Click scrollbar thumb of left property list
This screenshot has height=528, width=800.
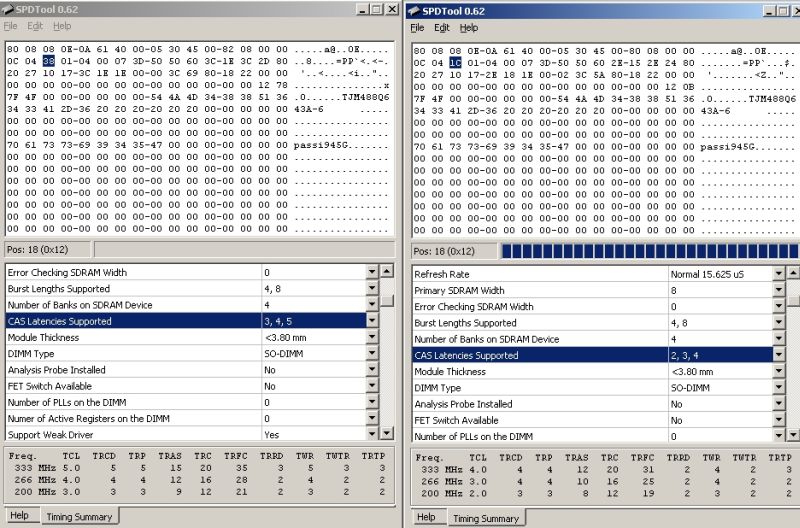[x=387, y=300]
